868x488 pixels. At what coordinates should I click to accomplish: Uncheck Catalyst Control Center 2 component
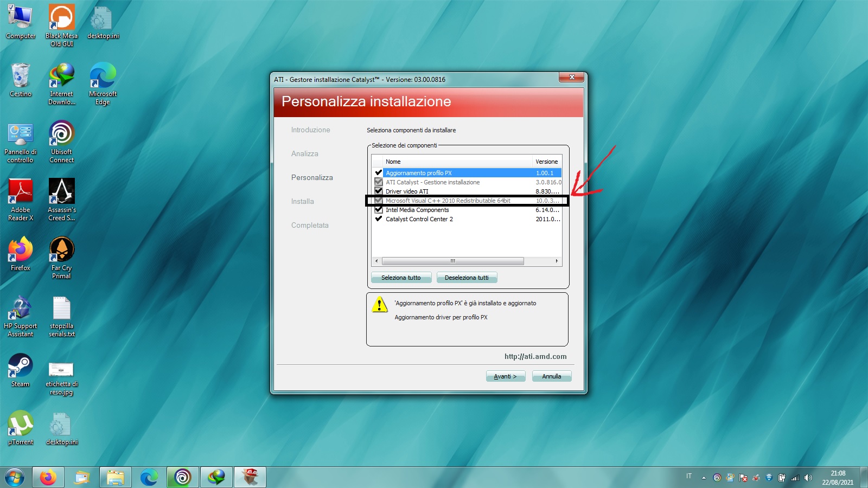[x=379, y=219]
